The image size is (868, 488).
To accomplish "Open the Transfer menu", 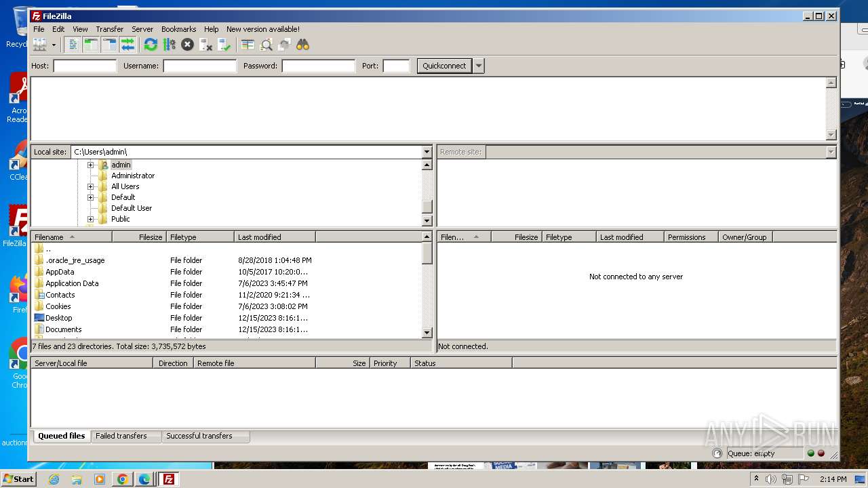I will 109,29.
